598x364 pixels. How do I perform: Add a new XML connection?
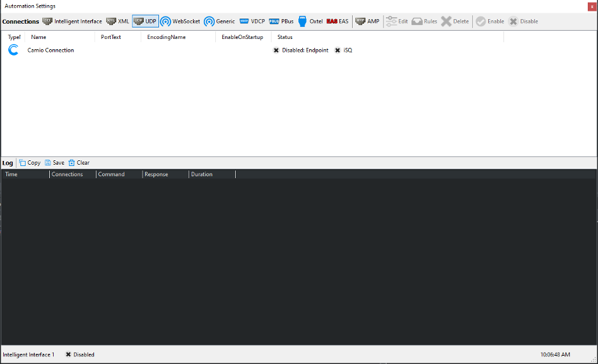coord(118,21)
